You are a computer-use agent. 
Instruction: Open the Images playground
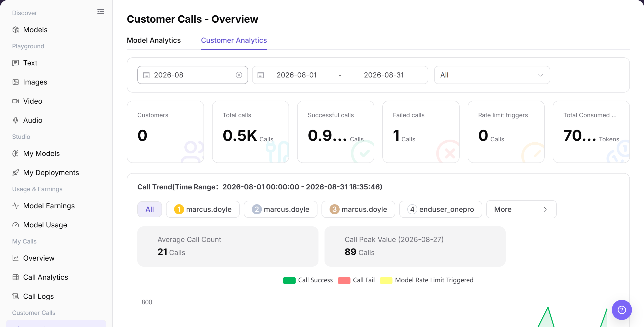[30, 82]
